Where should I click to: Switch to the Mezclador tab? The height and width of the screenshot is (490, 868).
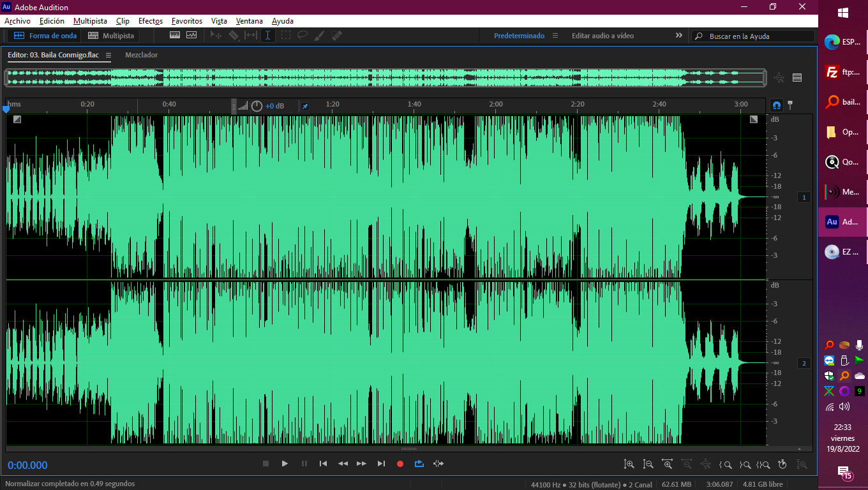point(141,55)
